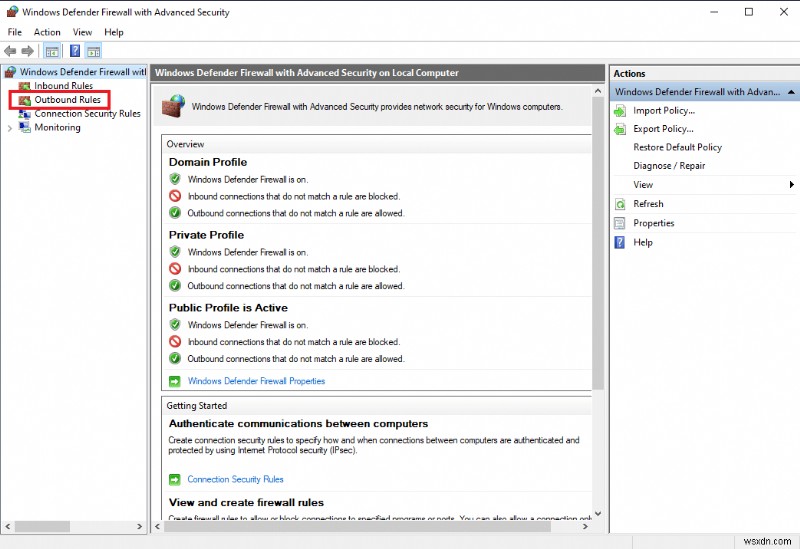
Task: Click the Export Policy icon in Actions
Action: [620, 129]
